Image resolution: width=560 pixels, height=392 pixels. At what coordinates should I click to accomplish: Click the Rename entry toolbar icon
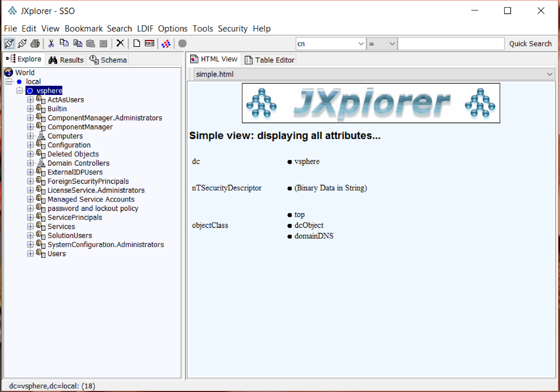tap(150, 43)
